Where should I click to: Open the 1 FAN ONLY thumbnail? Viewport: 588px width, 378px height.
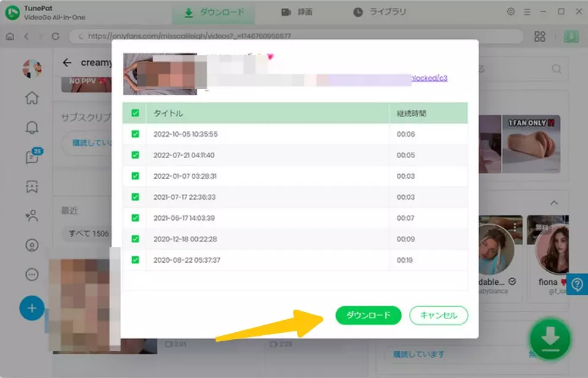(x=531, y=144)
